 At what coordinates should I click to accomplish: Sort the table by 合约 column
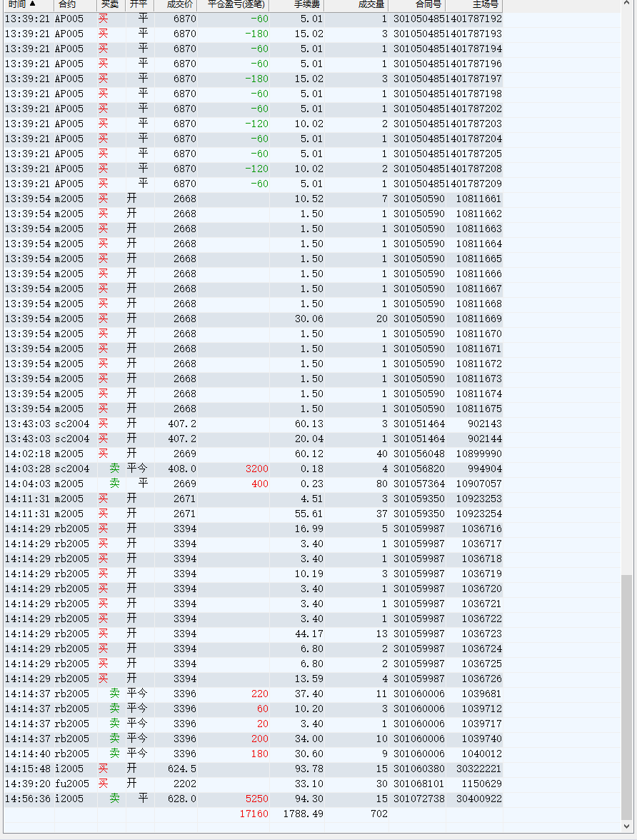click(67, 4)
